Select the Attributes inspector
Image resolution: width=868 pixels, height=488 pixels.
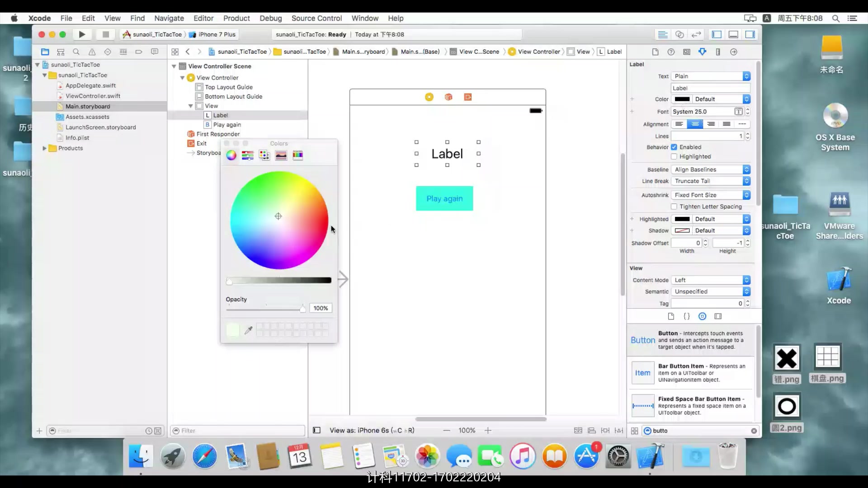[702, 52]
